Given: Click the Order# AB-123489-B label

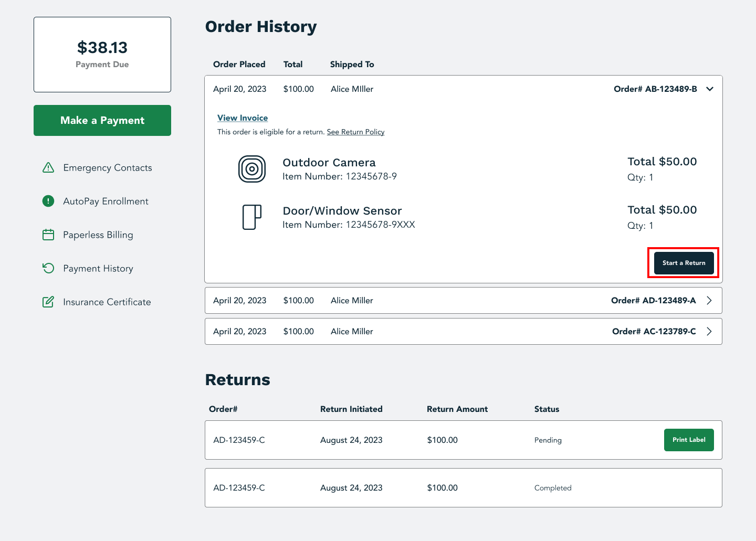Looking at the screenshot, I should 655,89.
